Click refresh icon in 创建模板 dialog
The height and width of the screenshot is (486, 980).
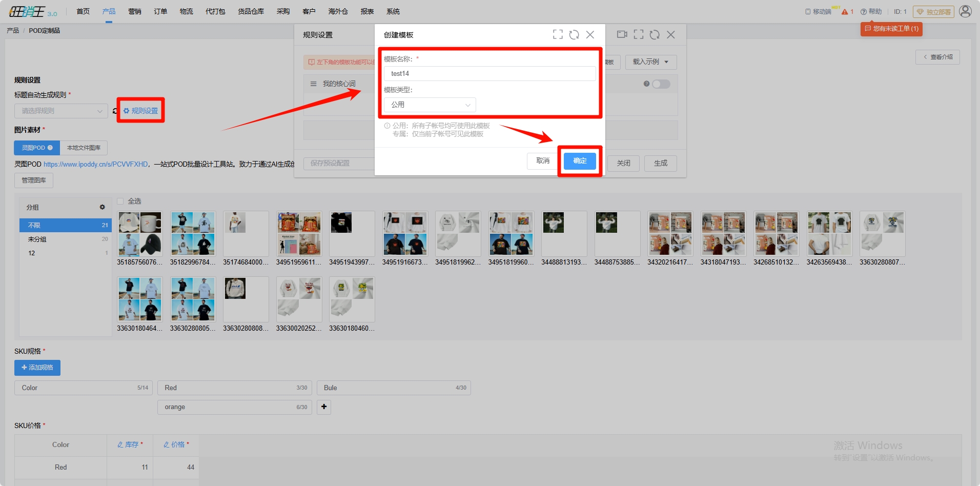[574, 34]
